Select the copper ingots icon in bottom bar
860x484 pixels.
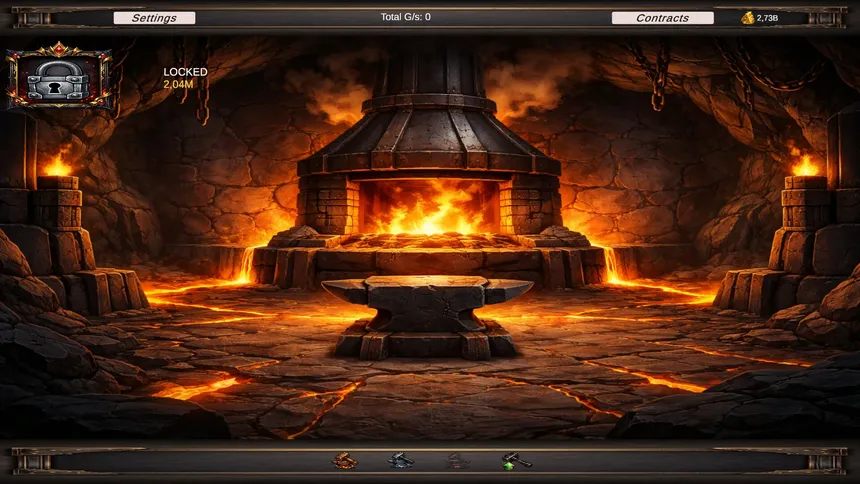pyautogui.click(x=345, y=461)
